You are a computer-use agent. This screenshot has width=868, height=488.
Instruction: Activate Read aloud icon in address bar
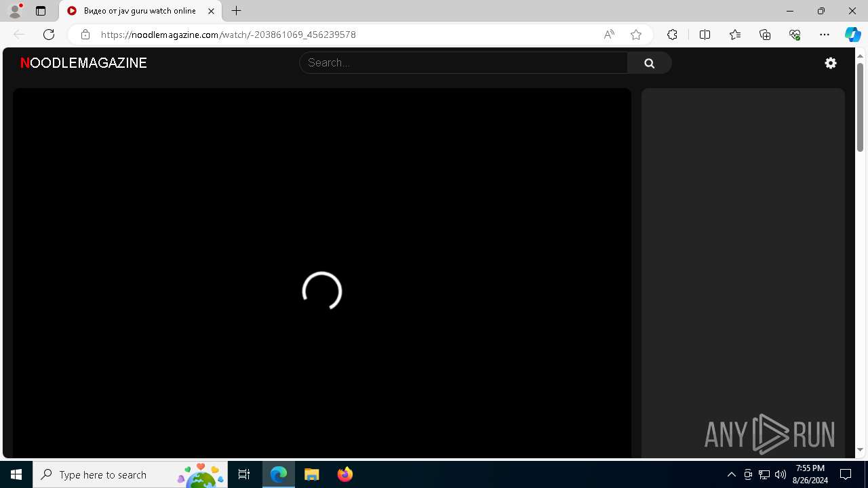(x=609, y=35)
